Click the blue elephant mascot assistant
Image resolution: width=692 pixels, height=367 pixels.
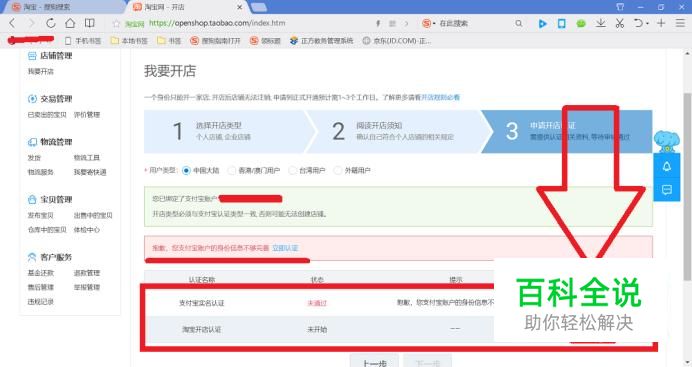pyautogui.click(x=666, y=141)
